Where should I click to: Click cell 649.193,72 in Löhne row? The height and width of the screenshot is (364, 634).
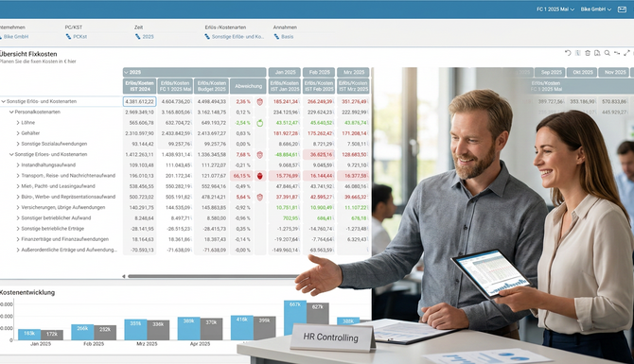pyautogui.click(x=211, y=123)
